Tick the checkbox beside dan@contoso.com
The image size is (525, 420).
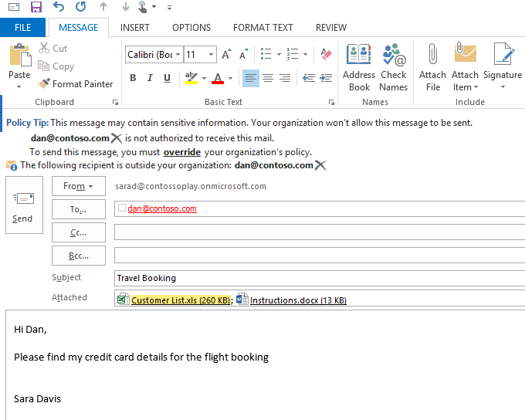click(122, 208)
